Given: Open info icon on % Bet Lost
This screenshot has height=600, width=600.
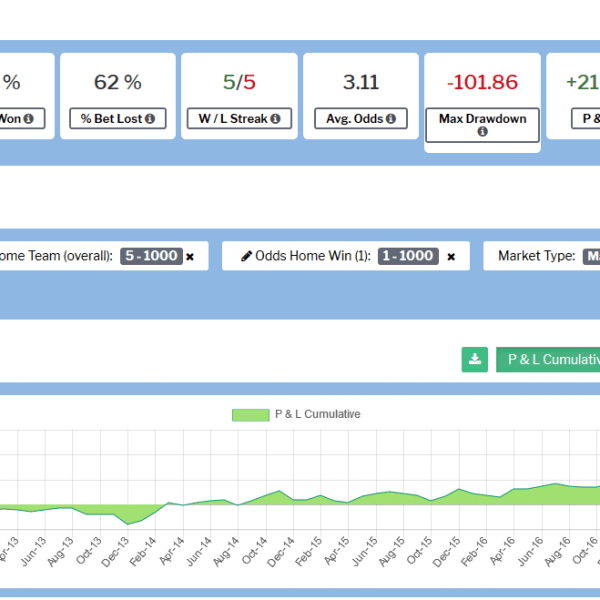Looking at the screenshot, I should [150, 119].
